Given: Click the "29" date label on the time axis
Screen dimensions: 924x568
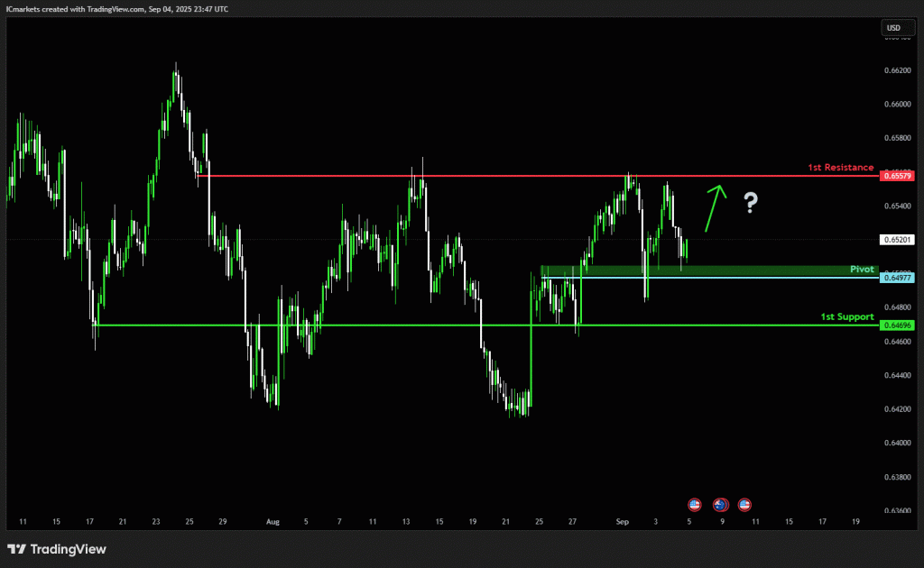Looking at the screenshot, I should pos(222,521).
